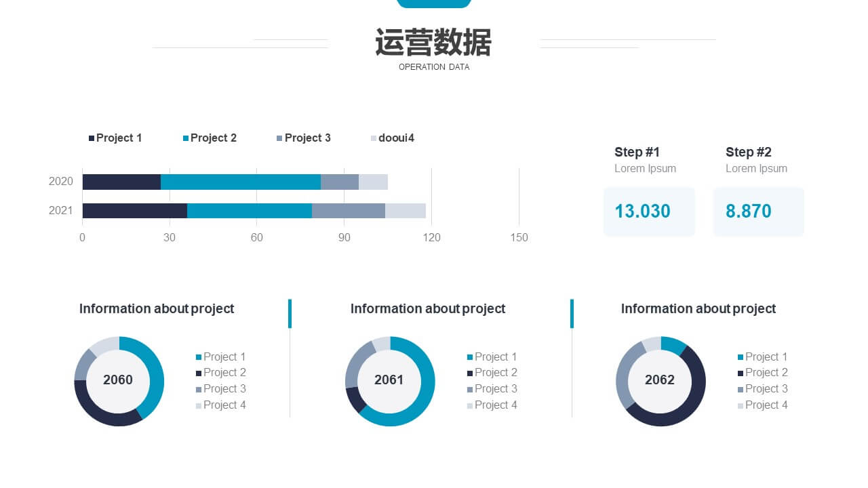Click the teal tab shape above the title
Screen dimensions: 868x488
click(x=434, y=3)
